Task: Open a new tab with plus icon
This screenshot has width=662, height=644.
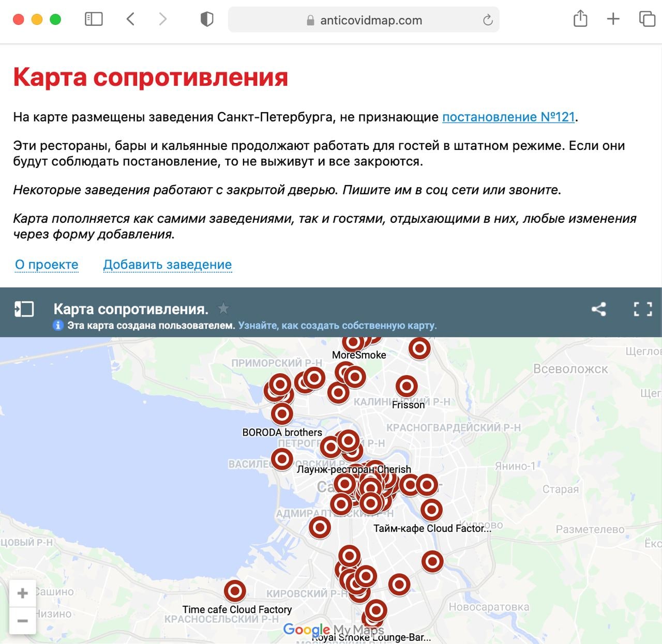Action: (x=613, y=19)
